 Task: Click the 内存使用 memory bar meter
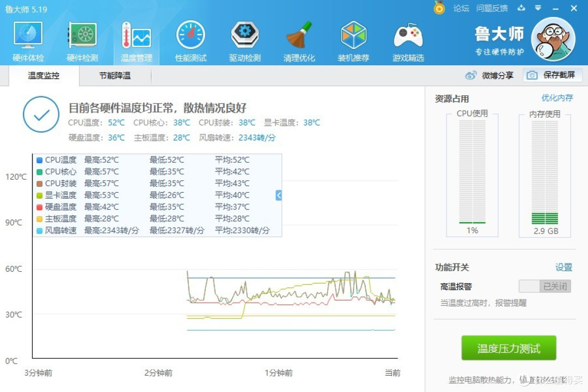544,171
